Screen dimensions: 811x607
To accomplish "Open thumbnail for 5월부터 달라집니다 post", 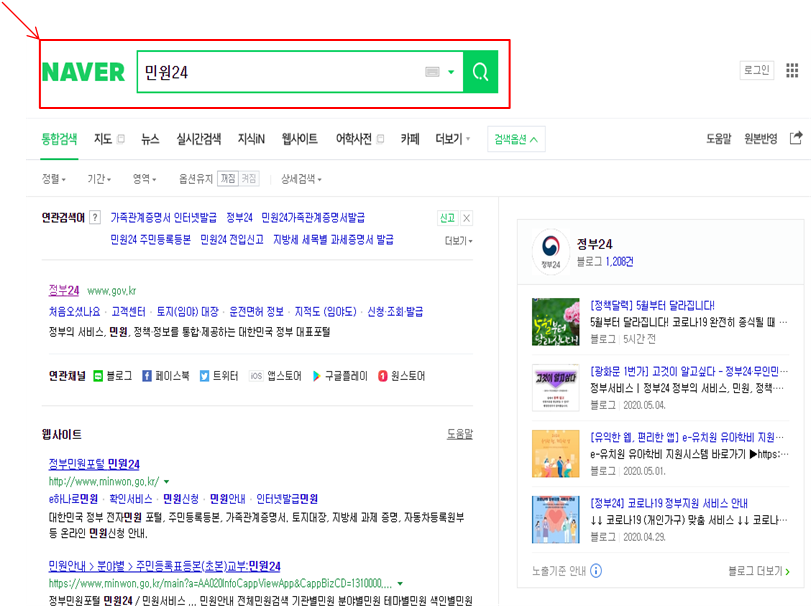I will point(555,322).
